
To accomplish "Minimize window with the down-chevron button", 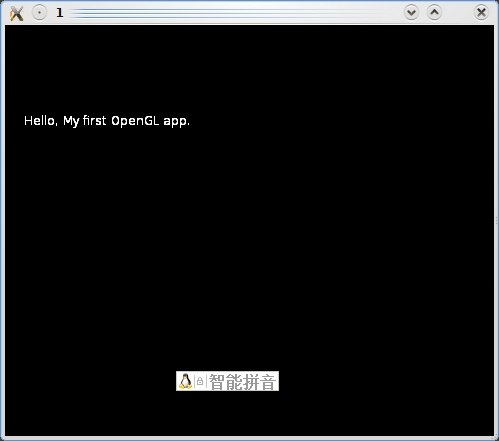I will (x=411, y=13).
